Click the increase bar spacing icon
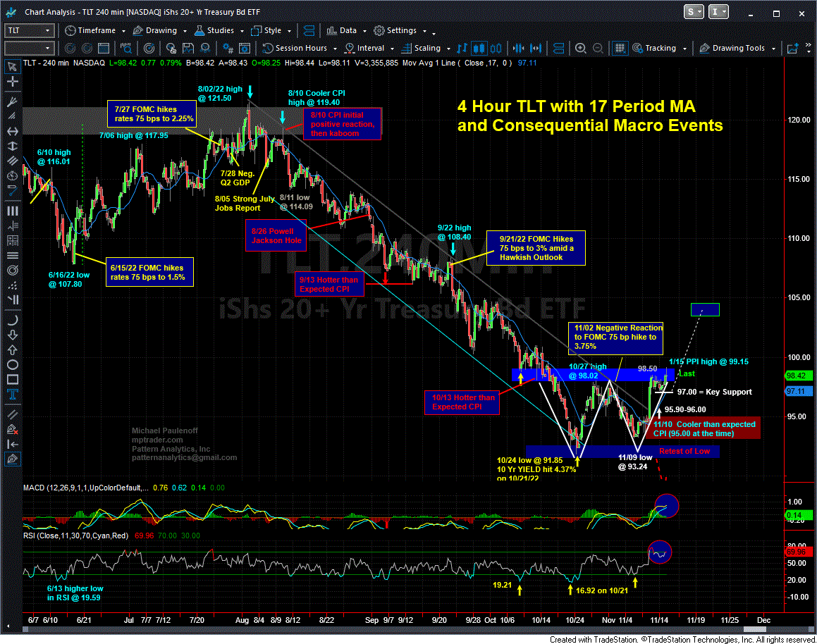This screenshot has height=644, width=817. point(536,49)
